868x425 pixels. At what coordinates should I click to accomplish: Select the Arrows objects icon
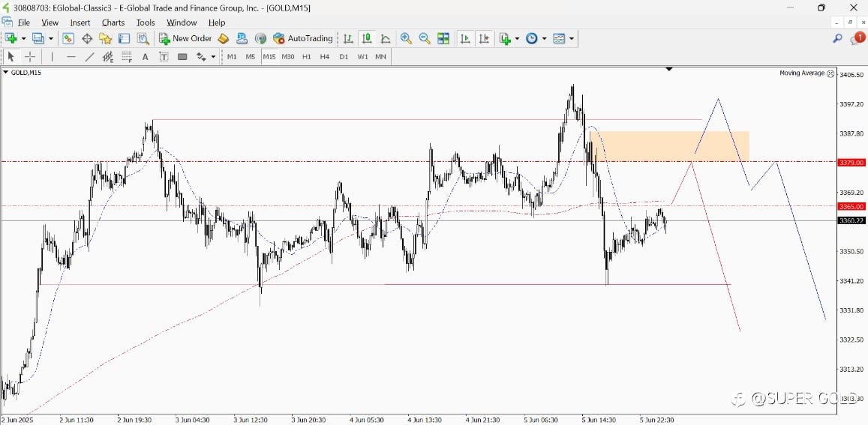tap(202, 56)
